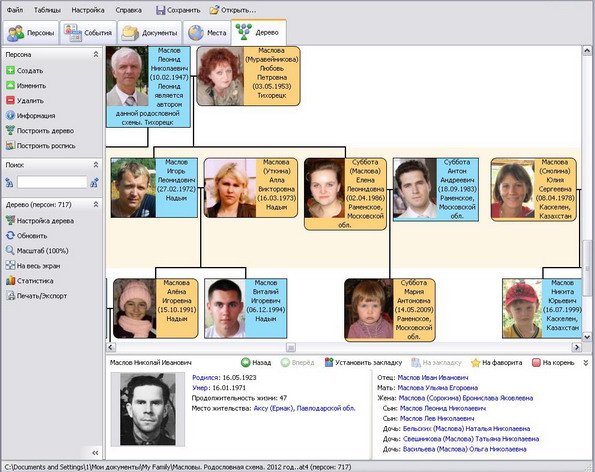This screenshot has height=472, width=595.
Task: Open the Справка menu
Action: [129, 10]
